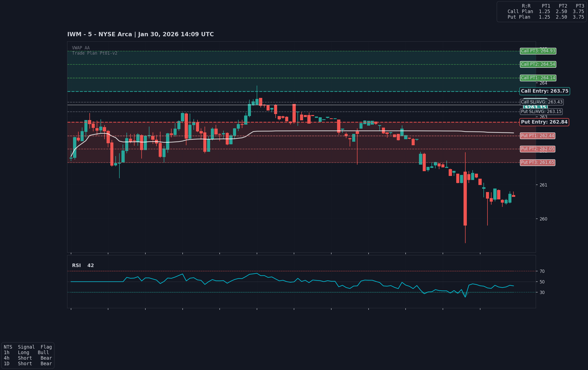The width and height of the screenshot is (588, 370).
Task: Click the $263.35 current price tag
Action: pos(535,107)
